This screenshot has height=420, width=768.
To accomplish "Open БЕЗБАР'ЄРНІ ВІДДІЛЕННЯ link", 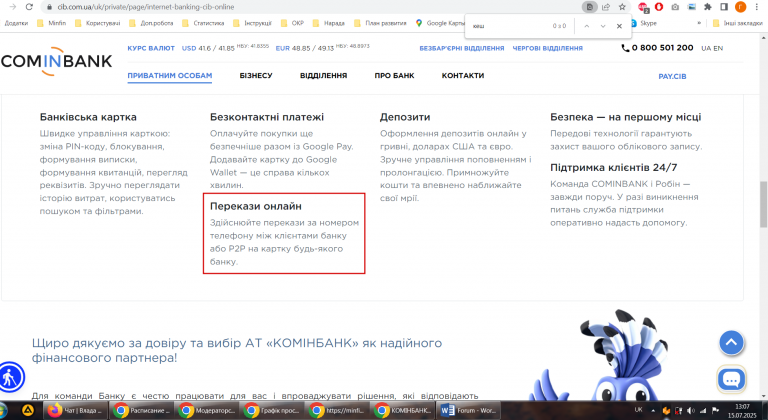I will click(x=461, y=48).
